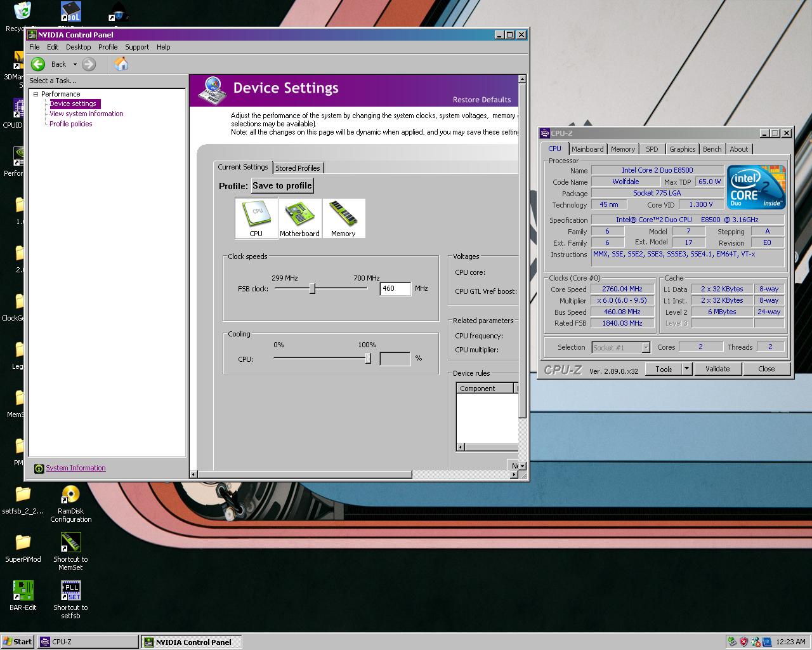This screenshot has width=812, height=650.
Task: Select Device settings in the task tree
Action: coord(74,104)
